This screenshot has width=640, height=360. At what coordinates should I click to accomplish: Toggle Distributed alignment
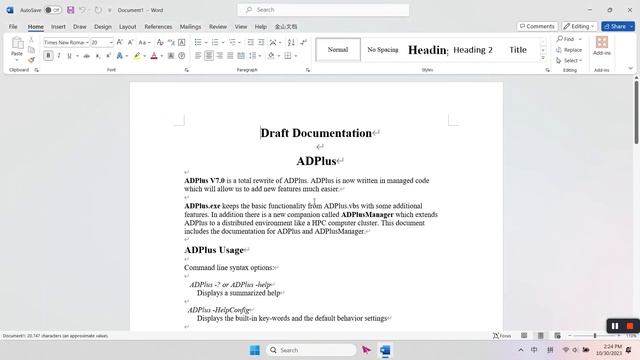pyautogui.click(x=241, y=56)
